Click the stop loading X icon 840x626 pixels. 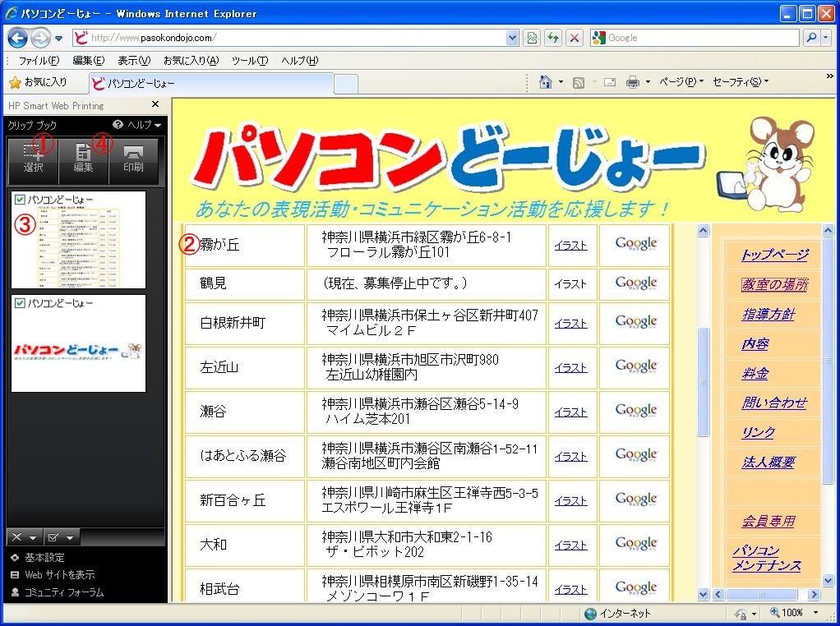pos(575,38)
